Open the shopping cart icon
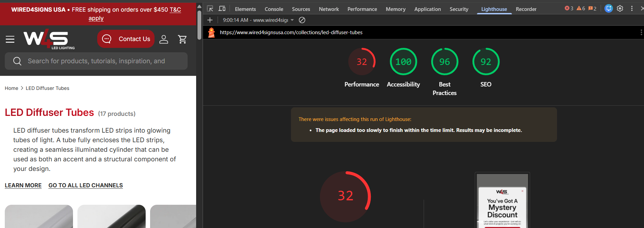Screen dimensions: 644x228 coord(182,39)
